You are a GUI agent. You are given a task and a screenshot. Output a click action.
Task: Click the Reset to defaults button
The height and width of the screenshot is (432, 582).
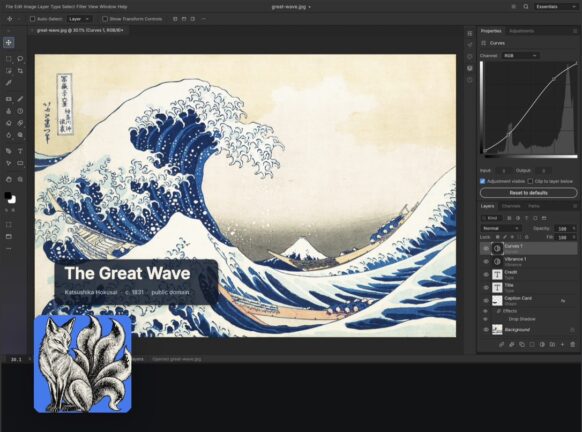click(x=529, y=193)
